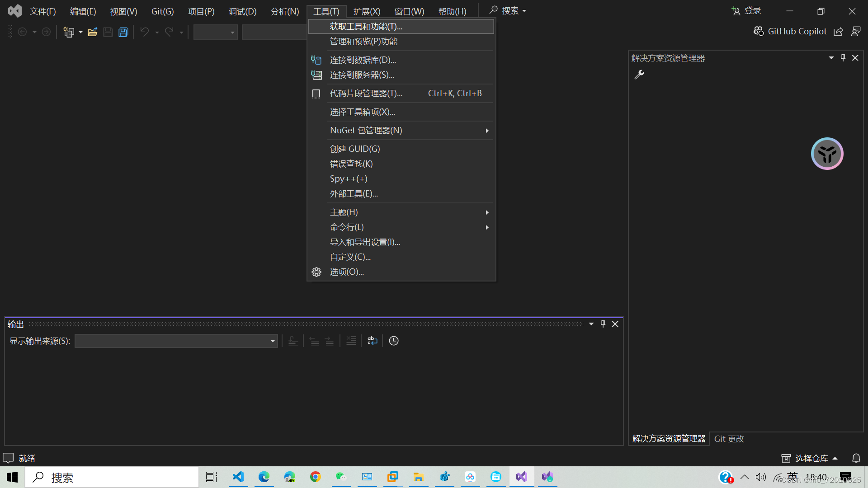This screenshot has width=868, height=488.
Task: Click the Sign in (登录) button
Action: click(746, 11)
